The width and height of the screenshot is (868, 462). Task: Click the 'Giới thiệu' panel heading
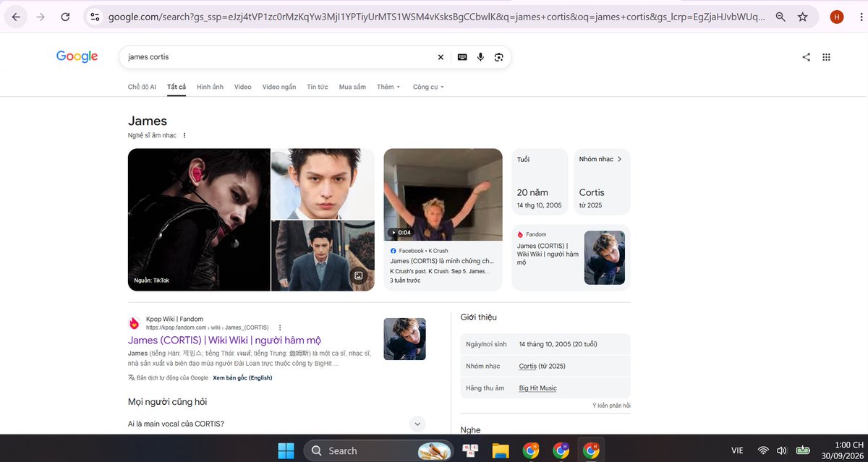pyautogui.click(x=479, y=317)
